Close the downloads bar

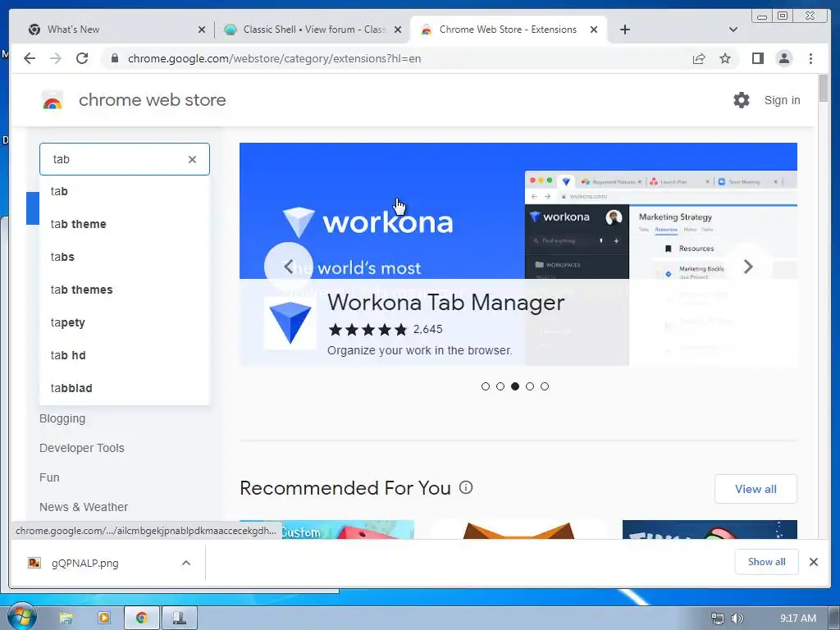pyautogui.click(x=813, y=562)
